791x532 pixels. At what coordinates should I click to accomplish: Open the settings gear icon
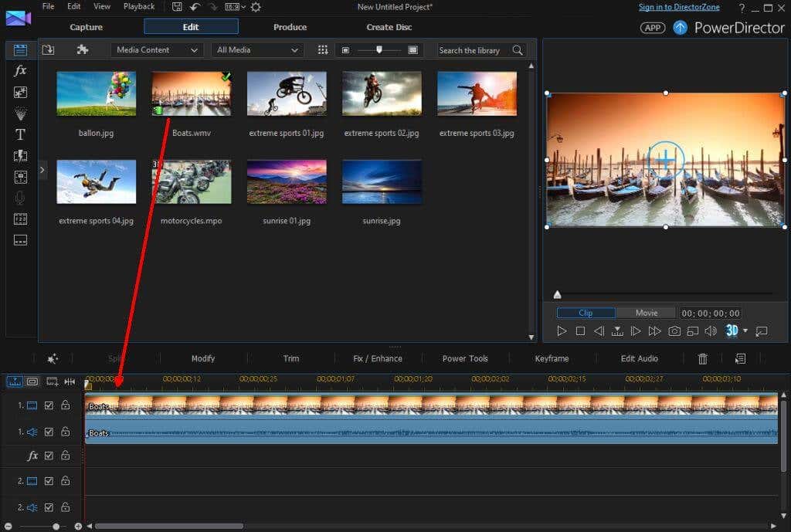256,7
